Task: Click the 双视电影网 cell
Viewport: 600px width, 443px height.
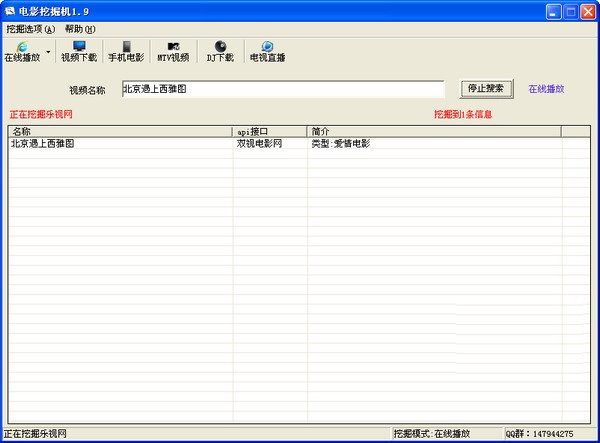Action: click(x=259, y=143)
